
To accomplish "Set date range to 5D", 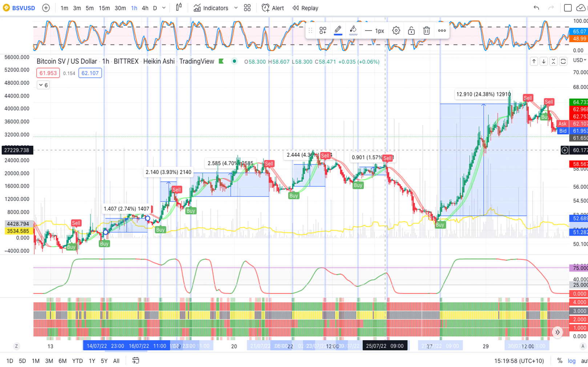I will click(23, 361).
